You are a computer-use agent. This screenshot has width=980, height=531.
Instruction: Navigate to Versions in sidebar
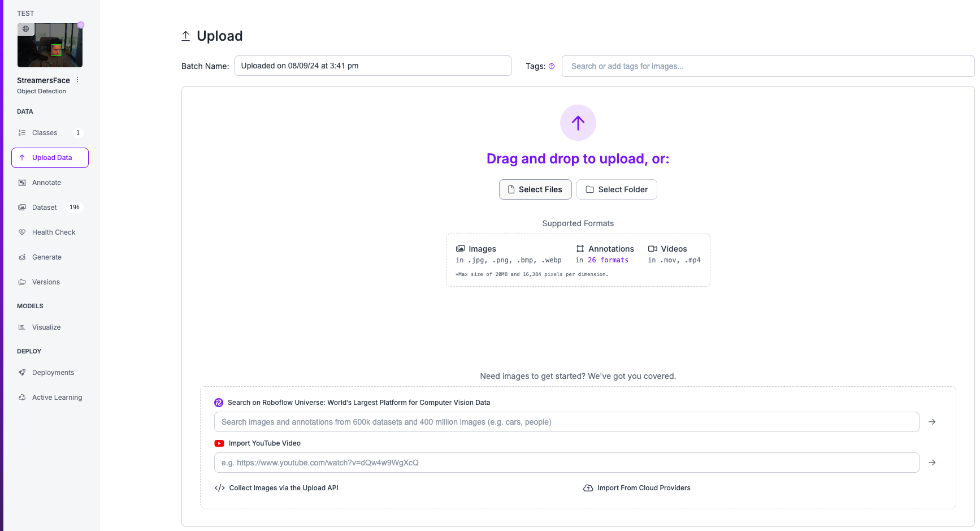coord(46,282)
